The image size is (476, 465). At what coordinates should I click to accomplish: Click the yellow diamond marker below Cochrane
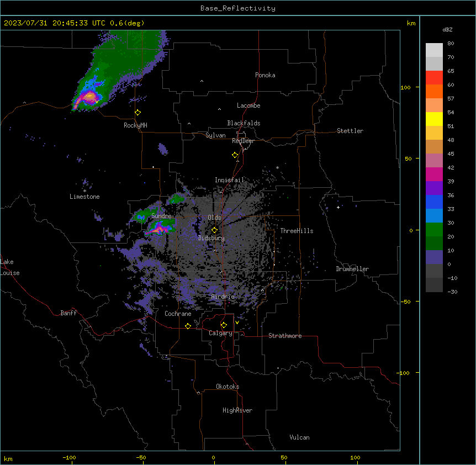(x=188, y=326)
